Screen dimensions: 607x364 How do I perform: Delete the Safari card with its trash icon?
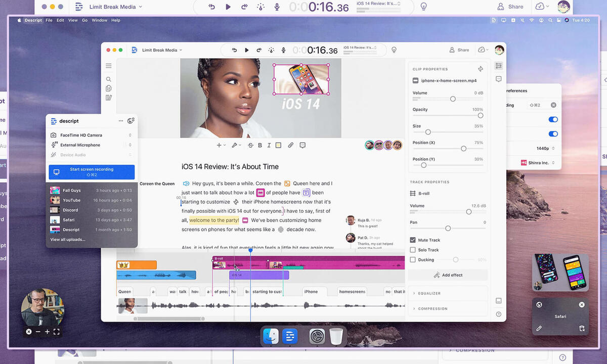click(x=582, y=329)
